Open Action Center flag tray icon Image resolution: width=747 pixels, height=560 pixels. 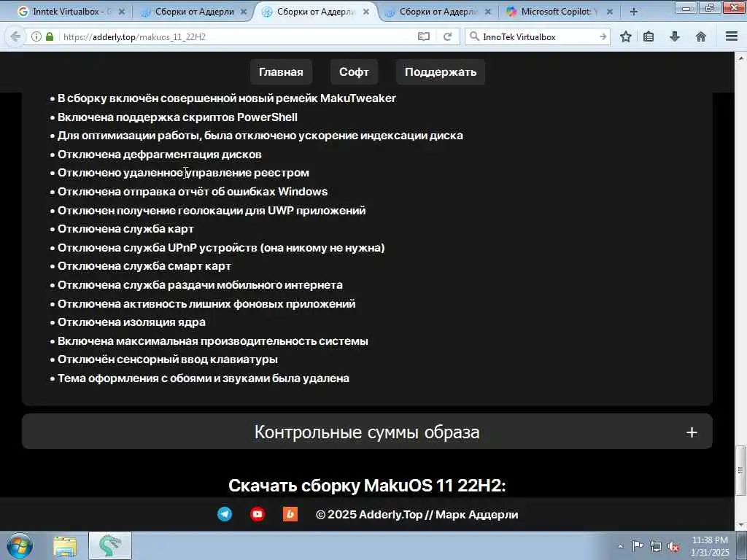(x=637, y=546)
